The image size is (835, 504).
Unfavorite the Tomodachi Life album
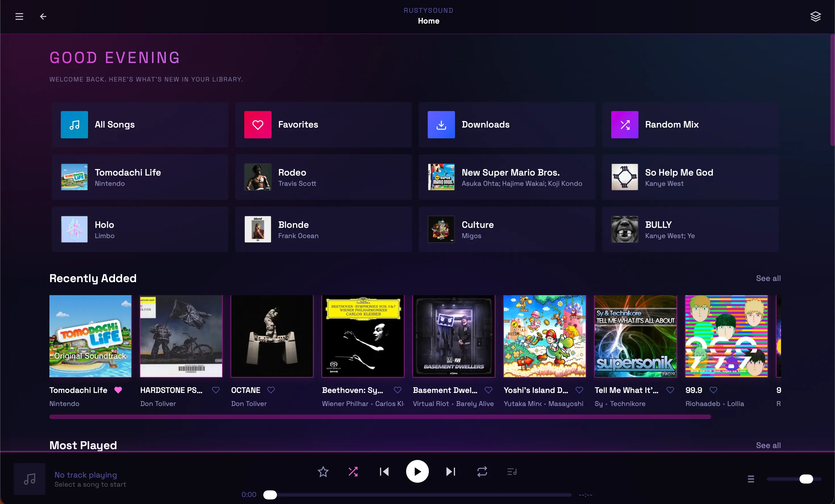[x=118, y=390]
